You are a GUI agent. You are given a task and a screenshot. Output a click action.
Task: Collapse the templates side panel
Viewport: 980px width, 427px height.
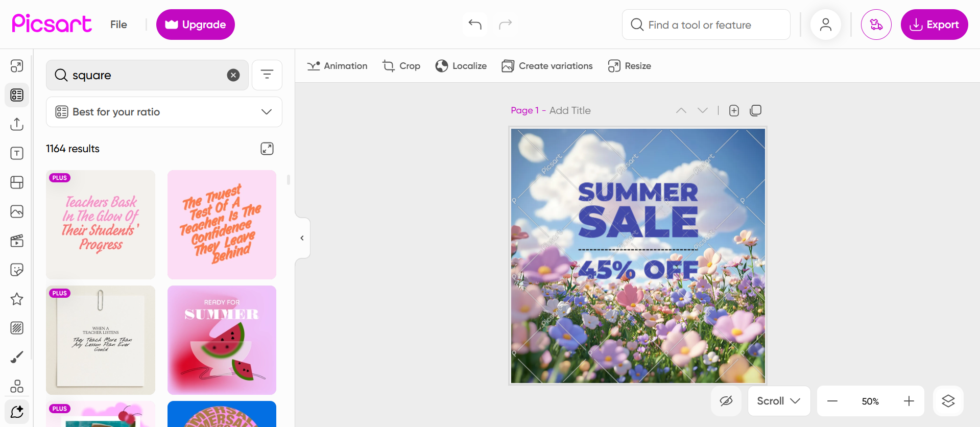click(302, 238)
